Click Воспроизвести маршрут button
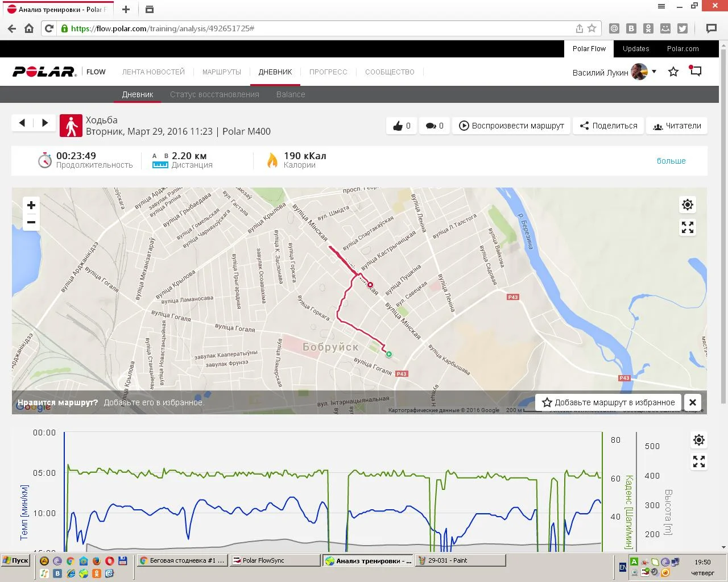728x582 pixels. pyautogui.click(x=511, y=126)
